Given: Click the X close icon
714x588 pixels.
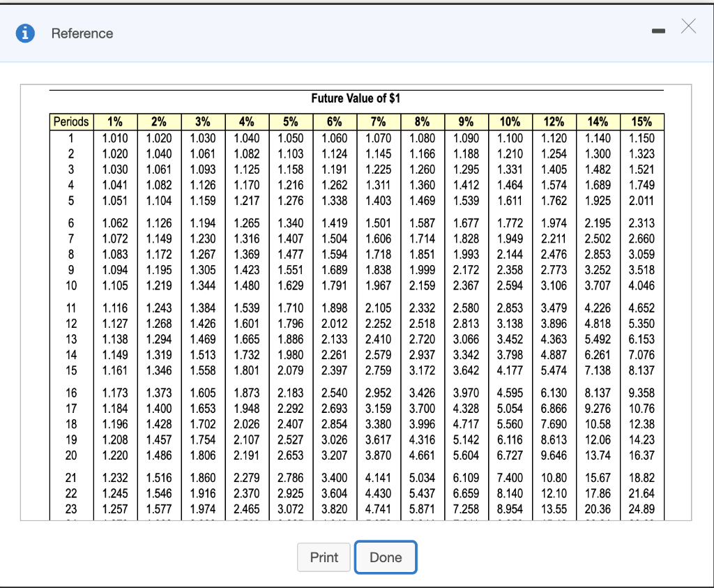Looking at the screenshot, I should coord(689,27).
